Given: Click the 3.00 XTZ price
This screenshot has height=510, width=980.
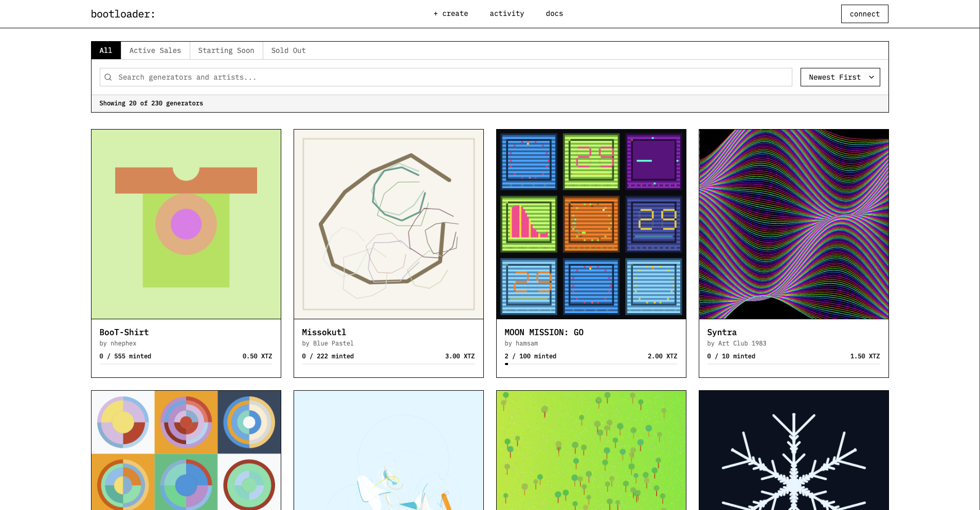Looking at the screenshot, I should (x=460, y=356).
